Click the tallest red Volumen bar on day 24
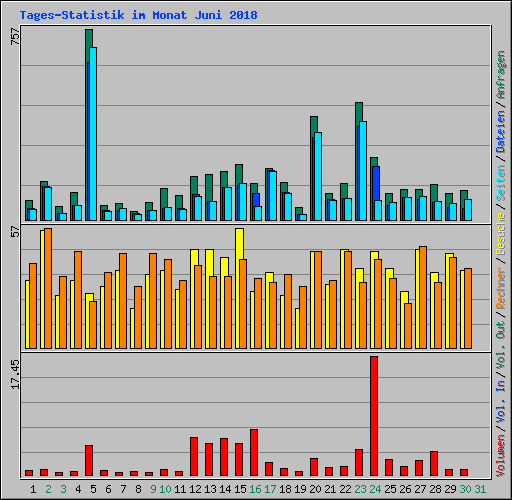Viewport: 512px width, 500px height. [374, 416]
